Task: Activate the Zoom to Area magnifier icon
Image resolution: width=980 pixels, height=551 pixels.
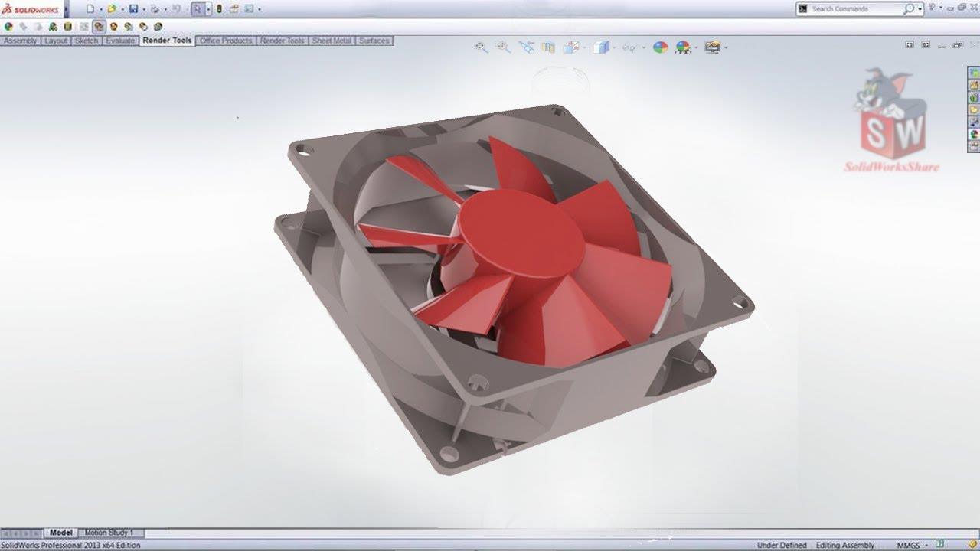Action: point(503,47)
